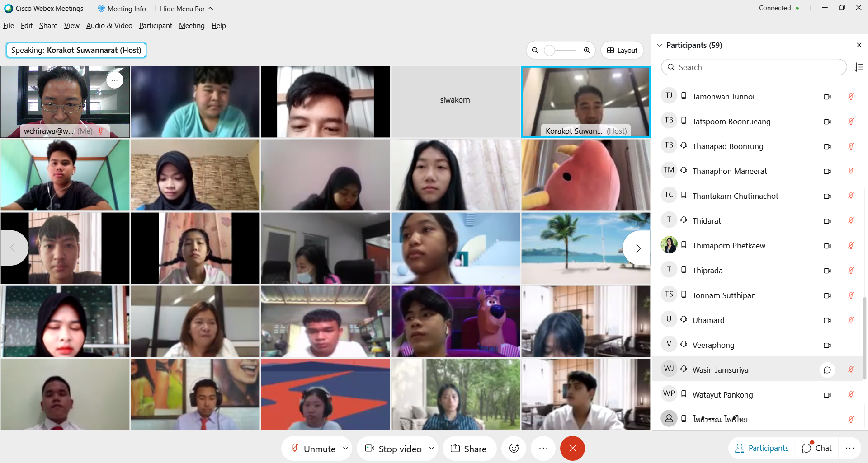Toggle the Stop video button

tap(393, 449)
